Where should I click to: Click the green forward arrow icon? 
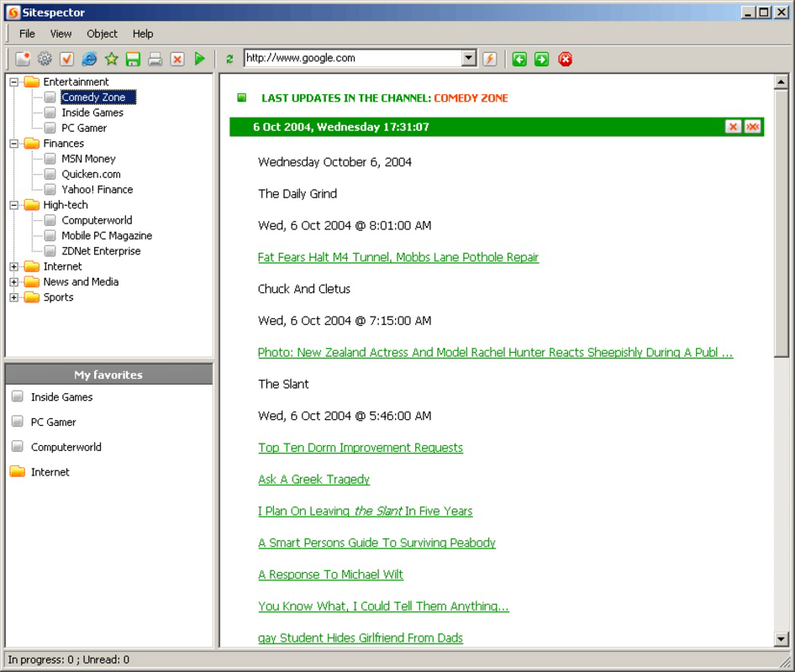[x=541, y=60]
